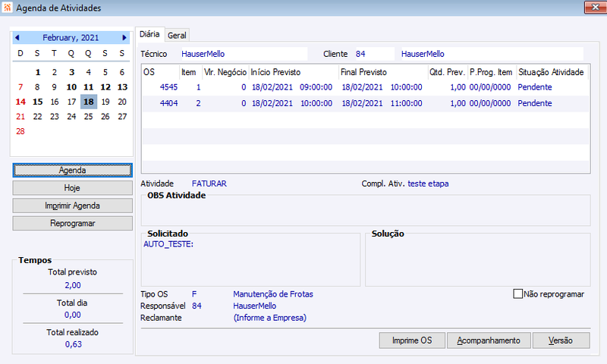Print schedule with Imprimir Agenda
This screenshot has height=364, width=607.
(72, 206)
